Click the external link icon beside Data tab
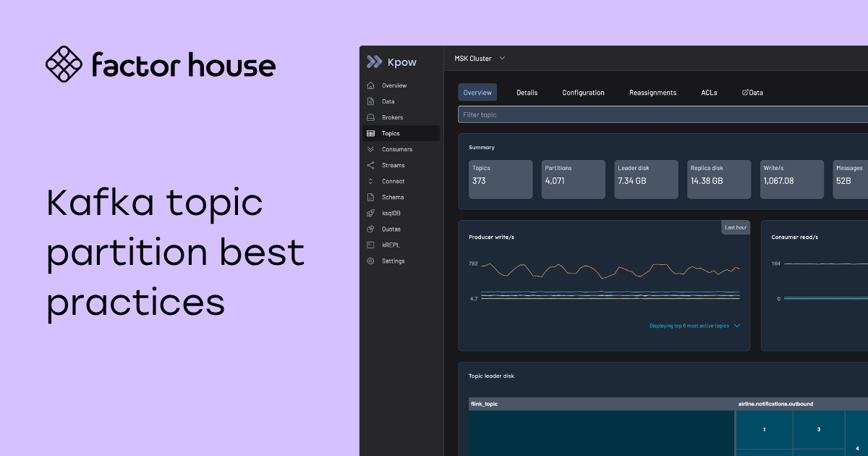Image resolution: width=868 pixels, height=456 pixels. pyautogui.click(x=745, y=93)
